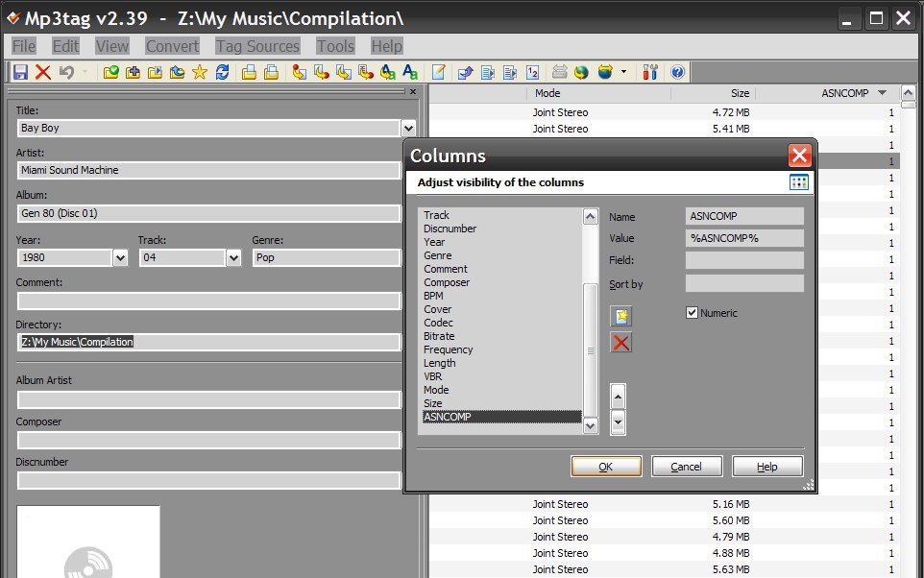
Task: Click the Help button in Columns dialog
Action: coord(767,467)
